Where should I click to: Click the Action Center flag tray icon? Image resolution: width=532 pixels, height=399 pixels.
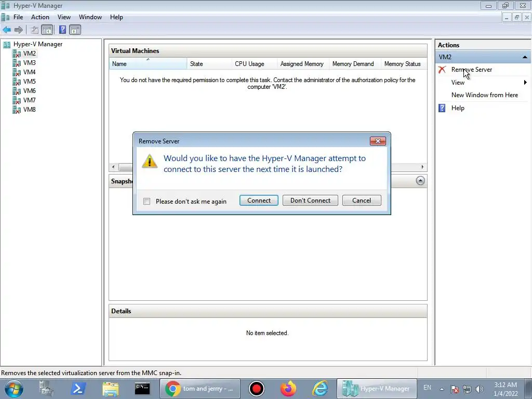455,389
